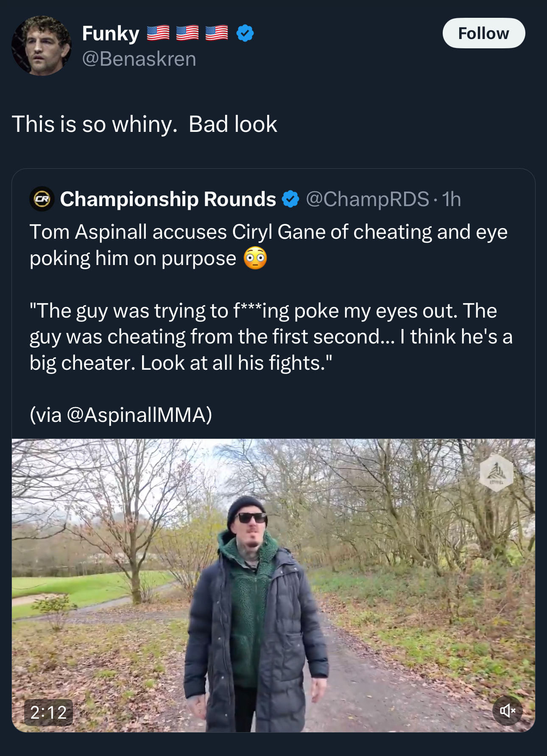Viewport: 547px width, 756px height.
Task: Click the Championship Rounds account name
Action: coord(168,199)
